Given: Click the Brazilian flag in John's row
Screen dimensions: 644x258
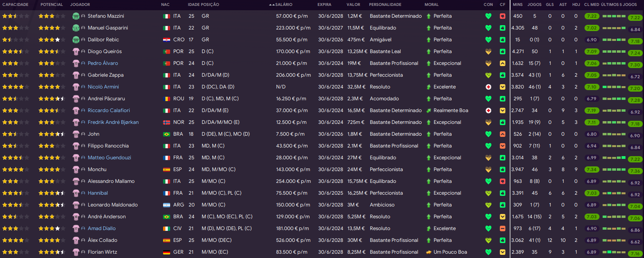Looking at the screenshot, I should 167,134.
